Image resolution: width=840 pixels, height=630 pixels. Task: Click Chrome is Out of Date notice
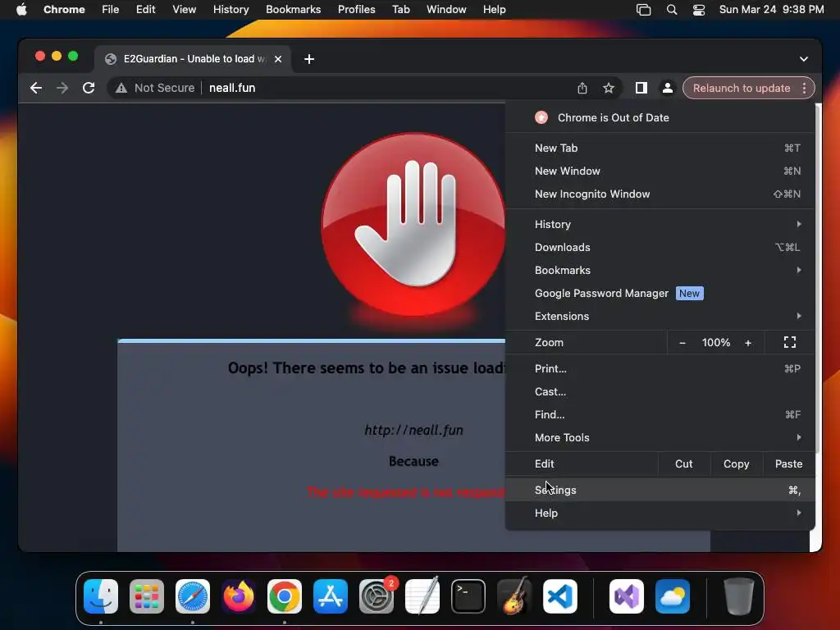pyautogui.click(x=660, y=118)
